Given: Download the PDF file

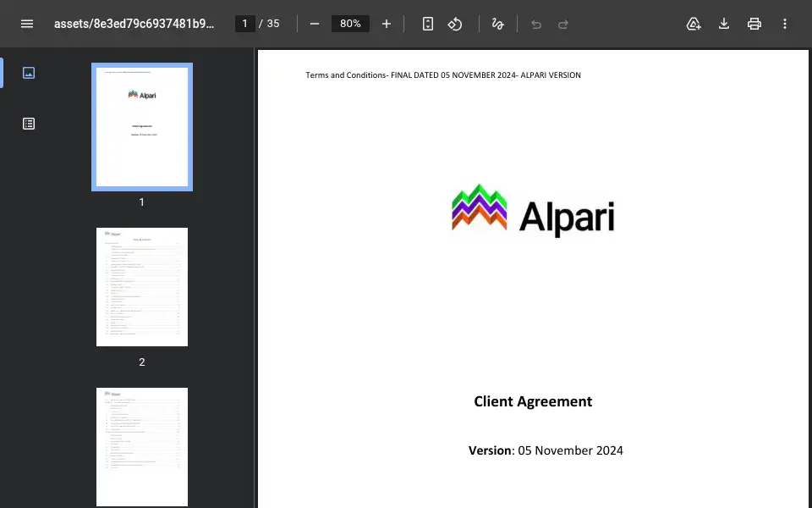Looking at the screenshot, I should [724, 24].
